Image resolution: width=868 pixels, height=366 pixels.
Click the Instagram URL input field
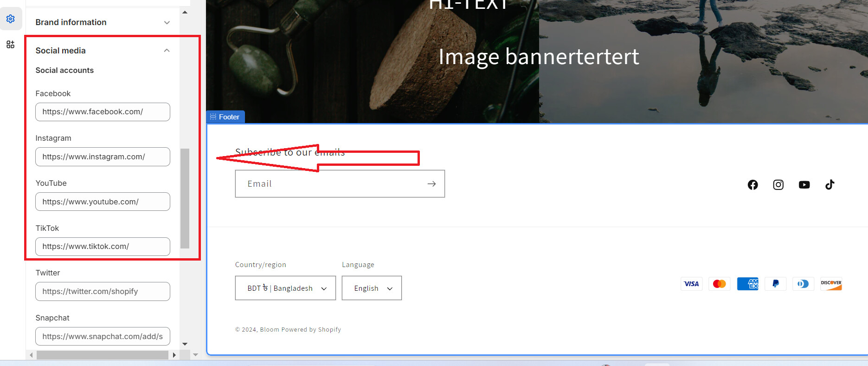(x=103, y=157)
